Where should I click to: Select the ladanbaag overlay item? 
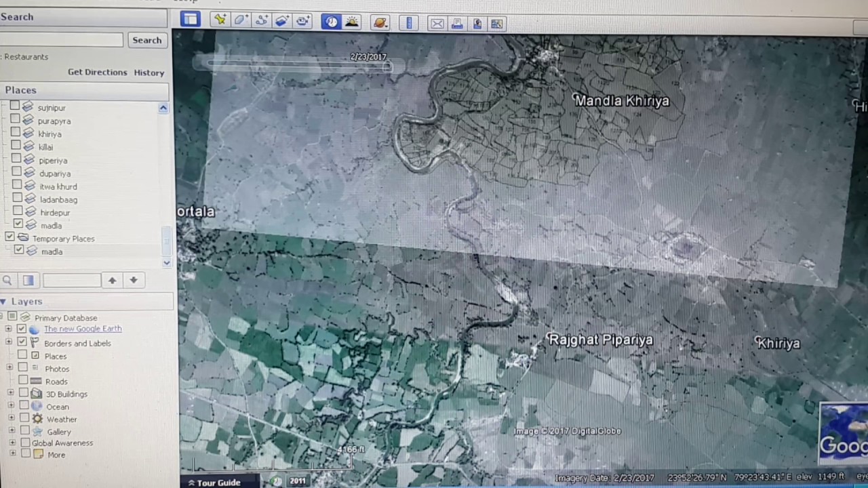tap(58, 200)
